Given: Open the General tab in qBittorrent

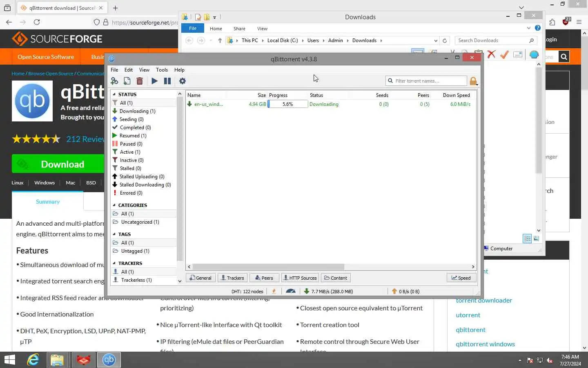Looking at the screenshot, I should [x=200, y=278].
